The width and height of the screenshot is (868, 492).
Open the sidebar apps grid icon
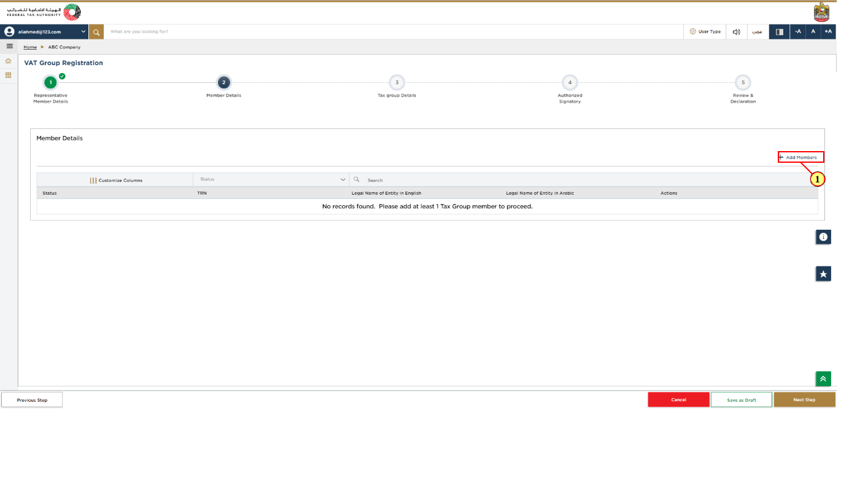(x=8, y=75)
